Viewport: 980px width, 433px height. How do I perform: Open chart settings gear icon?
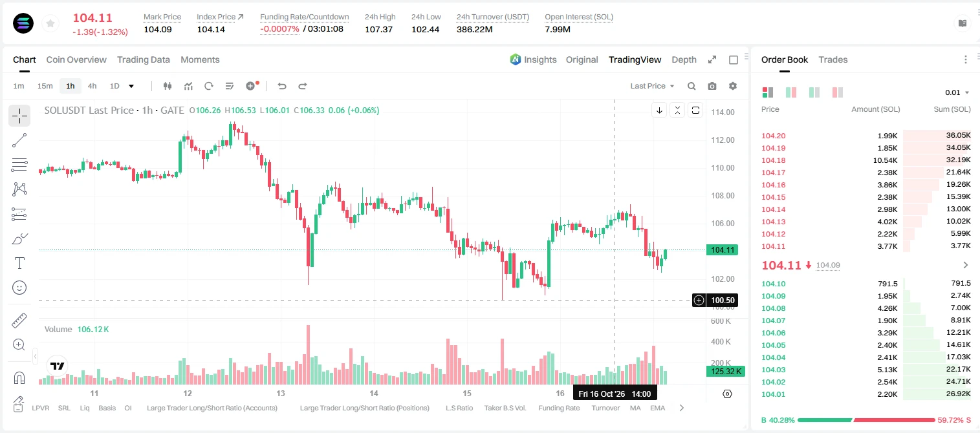click(x=733, y=86)
